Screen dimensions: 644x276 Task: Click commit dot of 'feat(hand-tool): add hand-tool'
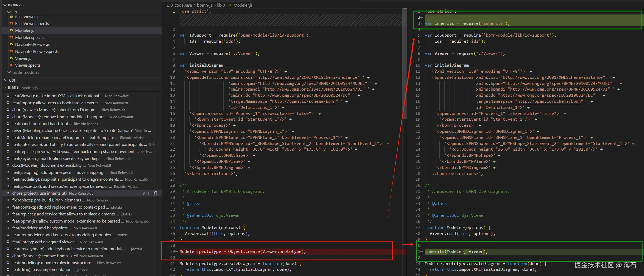click(8, 124)
